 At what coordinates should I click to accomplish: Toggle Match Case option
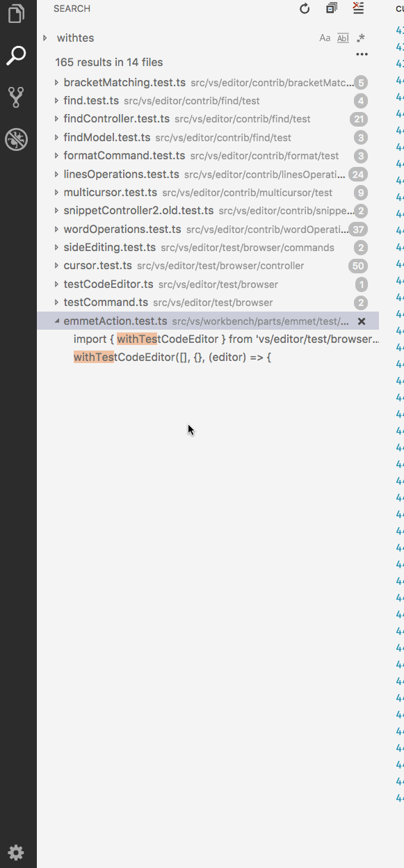point(325,38)
